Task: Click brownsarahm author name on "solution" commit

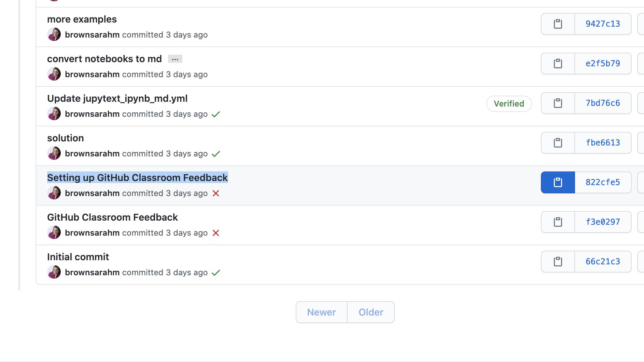Action: click(x=92, y=153)
